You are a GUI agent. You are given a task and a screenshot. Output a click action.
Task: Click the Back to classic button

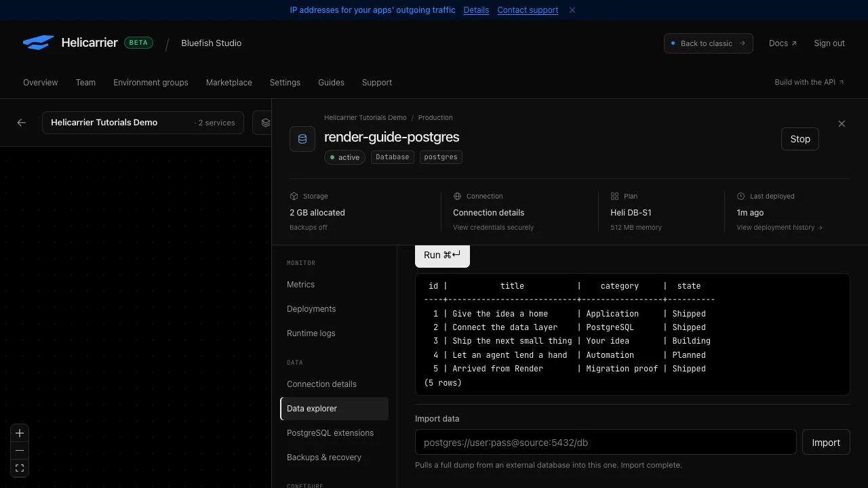click(x=708, y=43)
